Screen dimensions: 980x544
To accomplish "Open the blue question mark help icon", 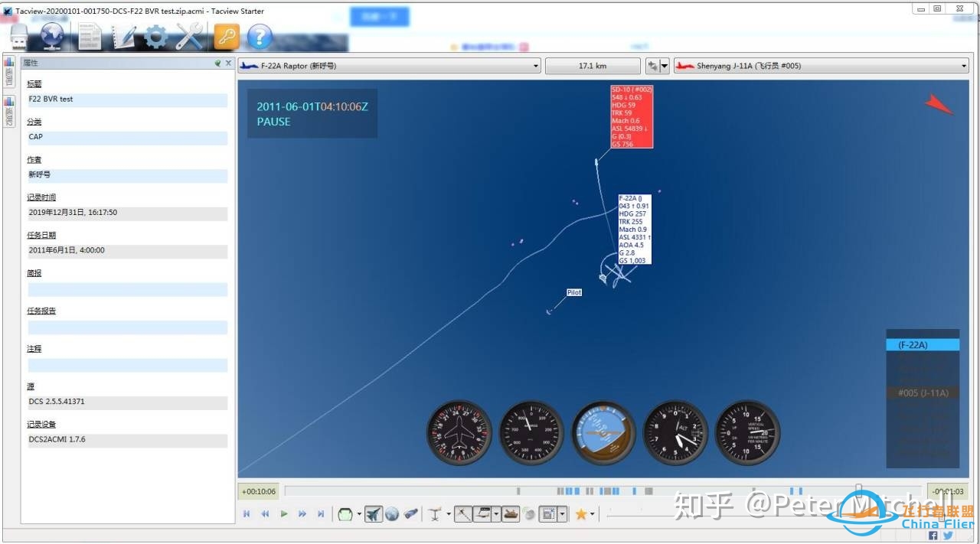I will pyautogui.click(x=260, y=36).
